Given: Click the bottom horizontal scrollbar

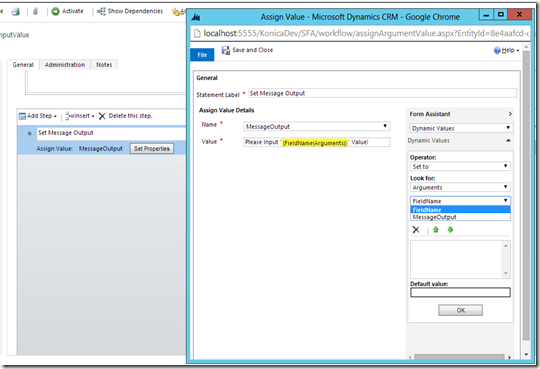Looking at the screenshot, I should 459,357.
